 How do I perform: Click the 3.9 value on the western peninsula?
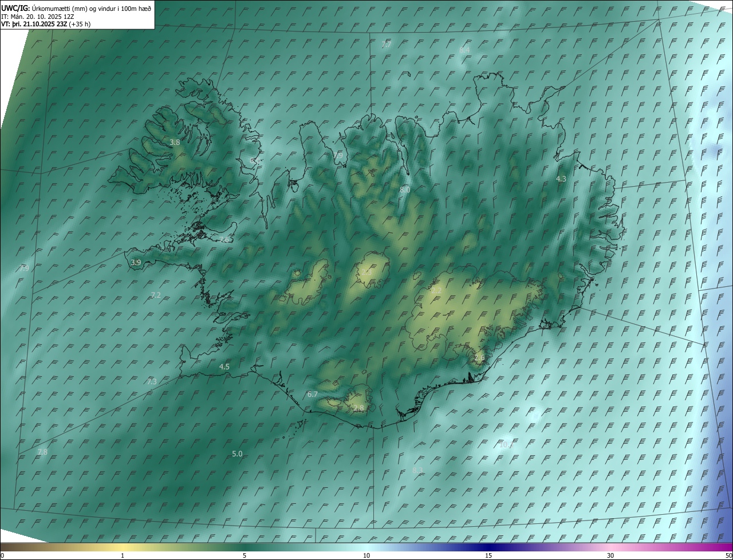136,262
